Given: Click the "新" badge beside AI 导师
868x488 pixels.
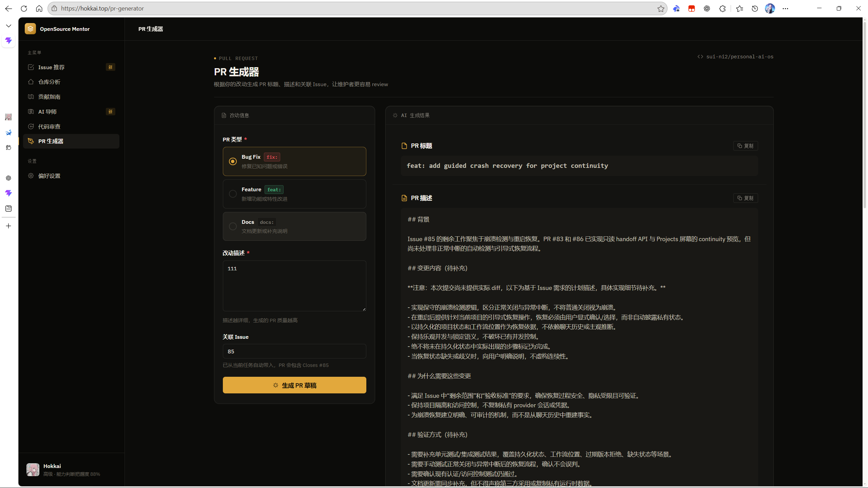Looking at the screenshot, I should 110,112.
